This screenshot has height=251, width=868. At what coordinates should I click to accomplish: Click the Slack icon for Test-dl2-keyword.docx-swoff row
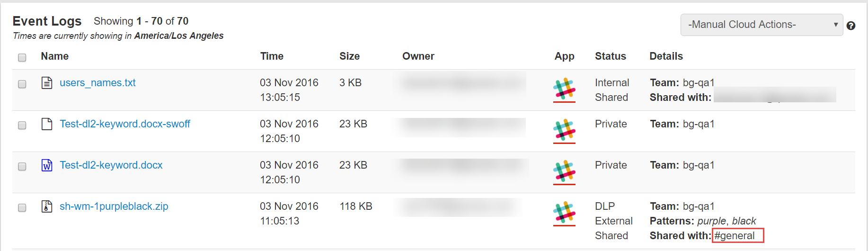pyautogui.click(x=564, y=130)
